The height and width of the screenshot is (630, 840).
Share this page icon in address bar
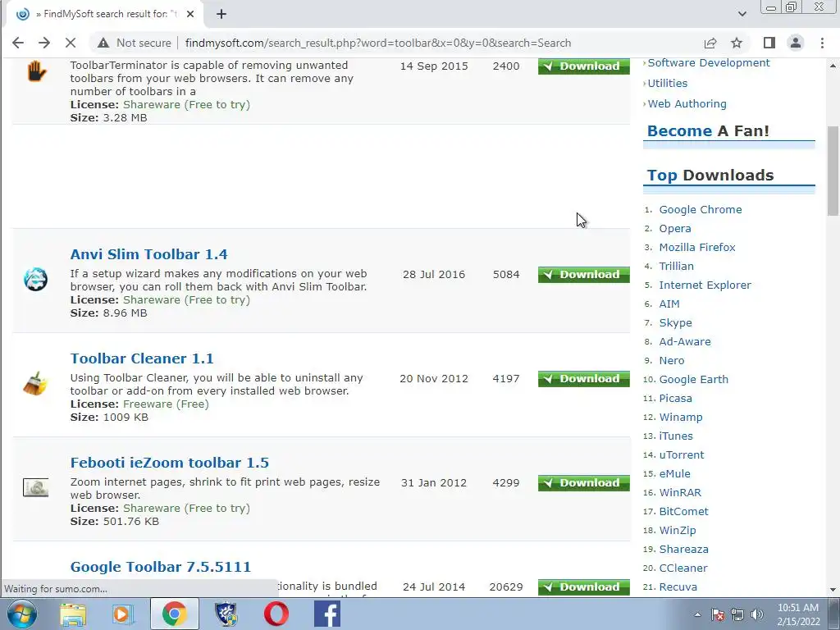pyautogui.click(x=710, y=43)
